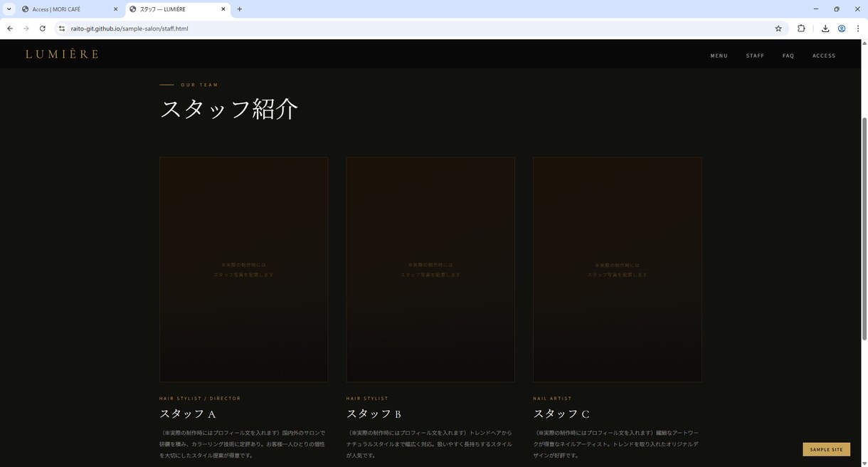Viewport: 868px width, 467px height.
Task: Open the extensions puzzle icon
Action: click(x=801, y=28)
